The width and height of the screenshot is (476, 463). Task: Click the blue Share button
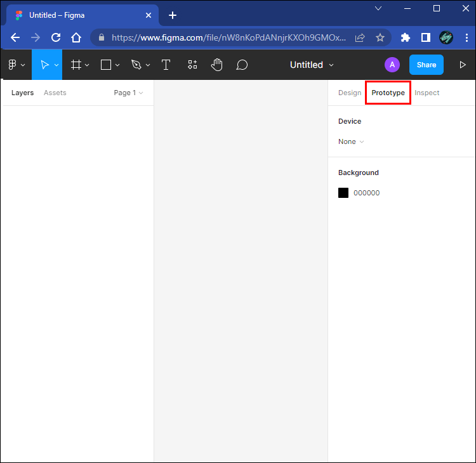tap(426, 65)
